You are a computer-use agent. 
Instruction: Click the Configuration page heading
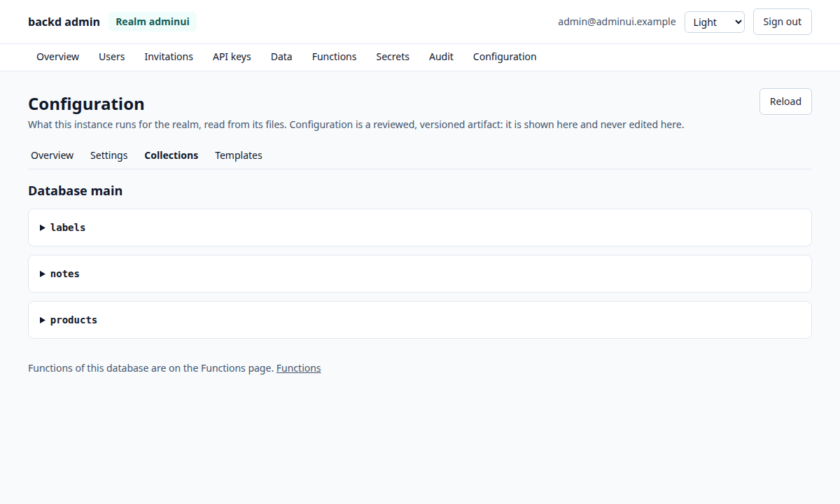(86, 104)
